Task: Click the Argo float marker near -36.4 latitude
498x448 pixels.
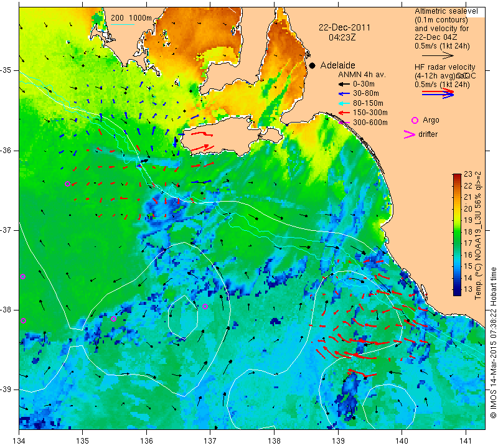Action: 67,184
